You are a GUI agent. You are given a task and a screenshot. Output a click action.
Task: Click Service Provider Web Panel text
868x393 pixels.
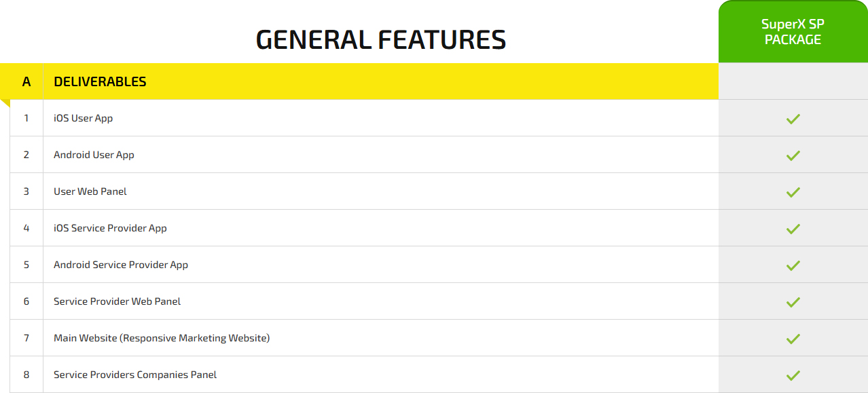(x=117, y=301)
